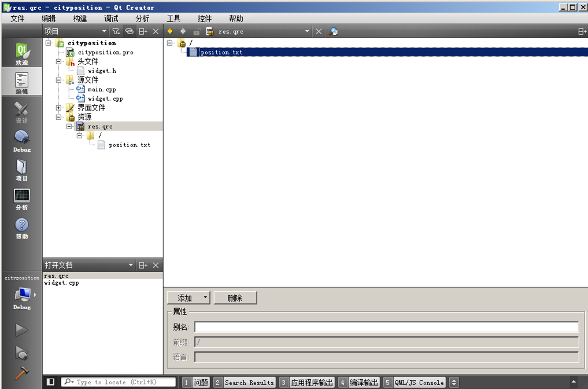588x389 pixels.
Task: Split the open documents panel
Action: (143, 266)
